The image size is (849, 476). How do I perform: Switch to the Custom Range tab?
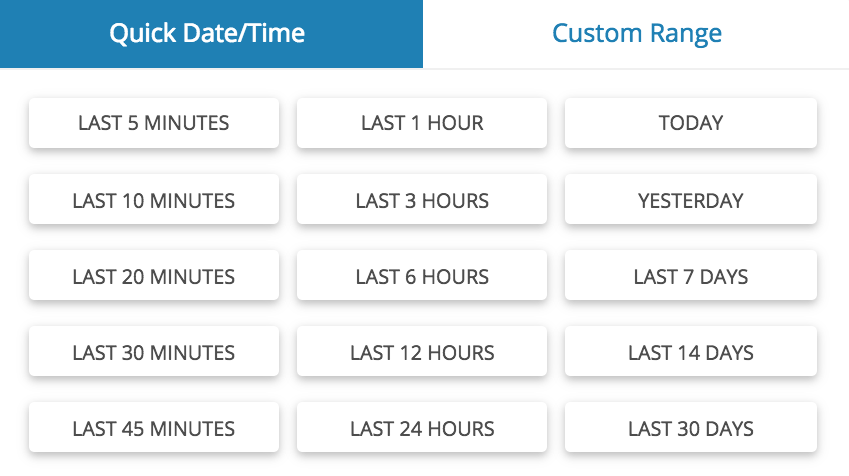click(636, 34)
